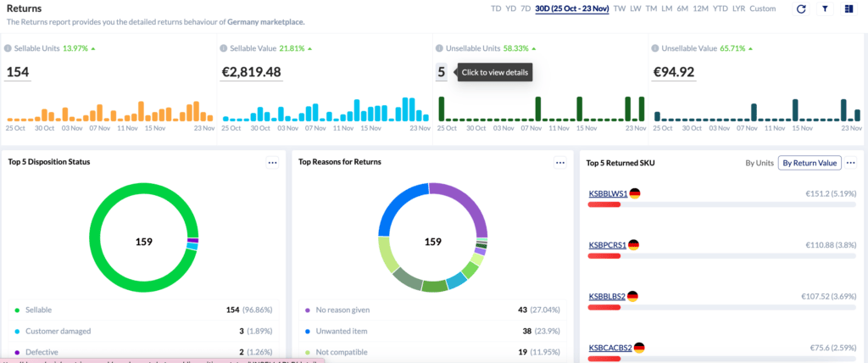This screenshot has width=868, height=363.
Task: Click KSBBLBS2 red progress bar
Action: point(604,307)
